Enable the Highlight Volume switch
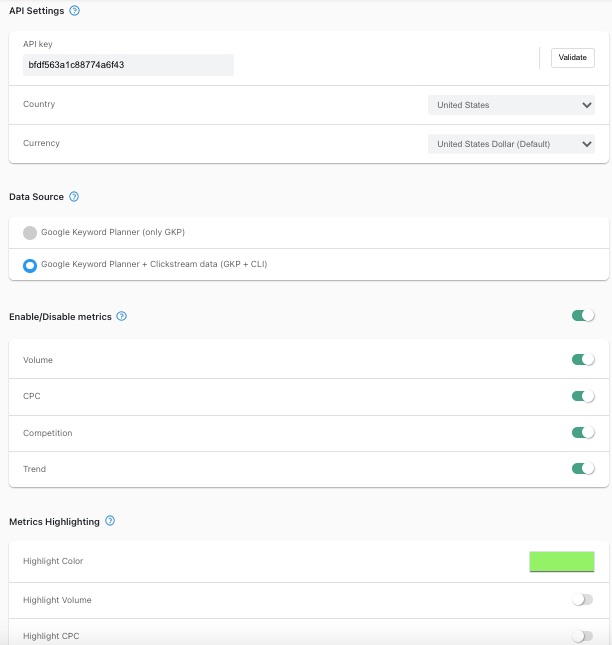Image resolution: width=612 pixels, height=645 pixels. pyautogui.click(x=582, y=600)
